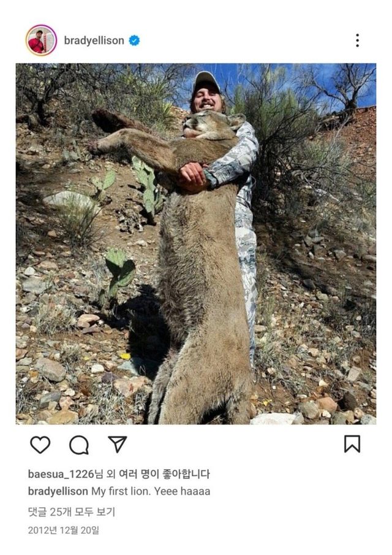Tap the man's clasped hands in the photo
Viewport: 392px width, 555px height.
(x=192, y=176)
